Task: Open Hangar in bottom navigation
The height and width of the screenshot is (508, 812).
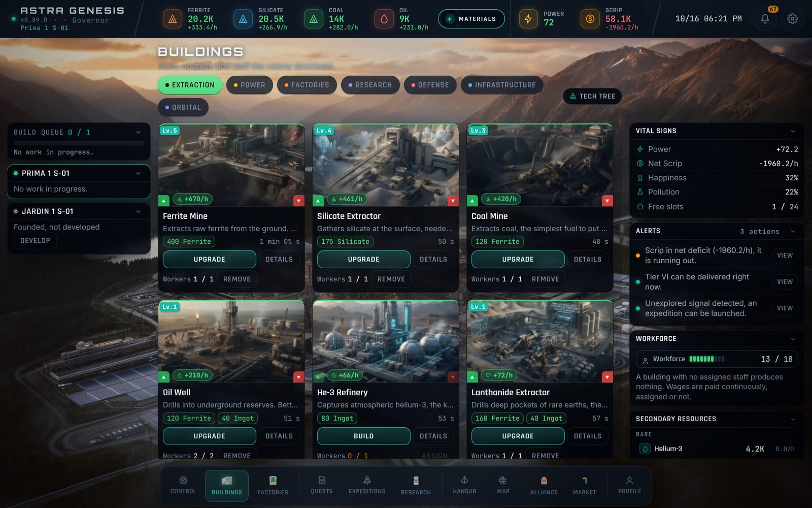Action: pos(464,485)
